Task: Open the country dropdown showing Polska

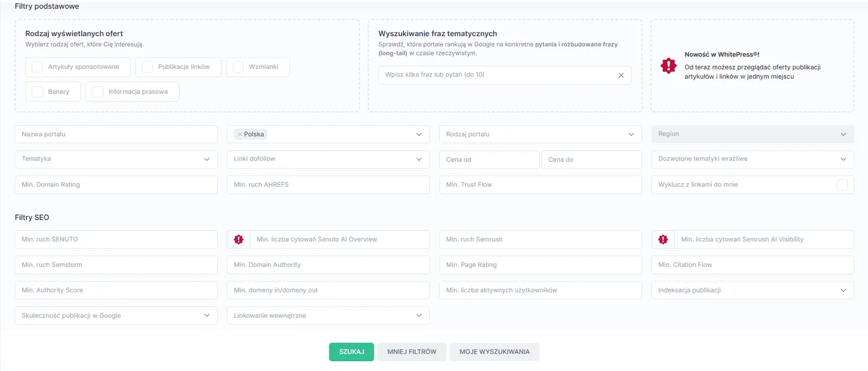Action: point(328,134)
